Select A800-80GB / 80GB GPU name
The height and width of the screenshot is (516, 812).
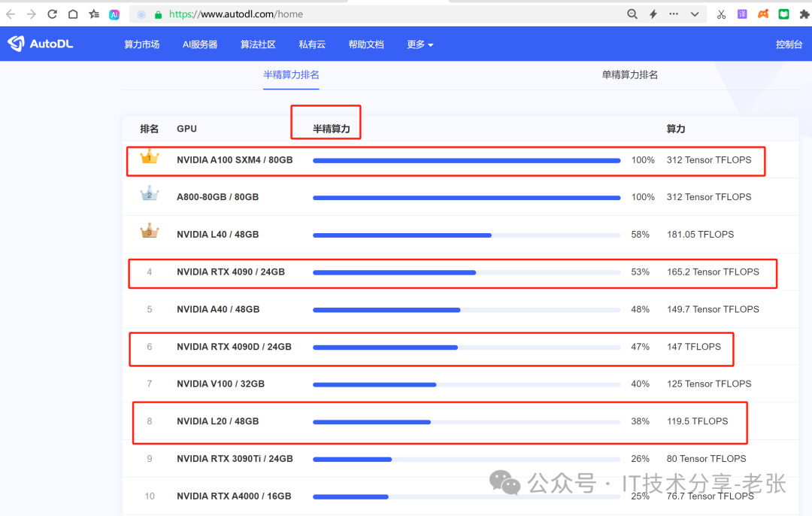click(217, 197)
